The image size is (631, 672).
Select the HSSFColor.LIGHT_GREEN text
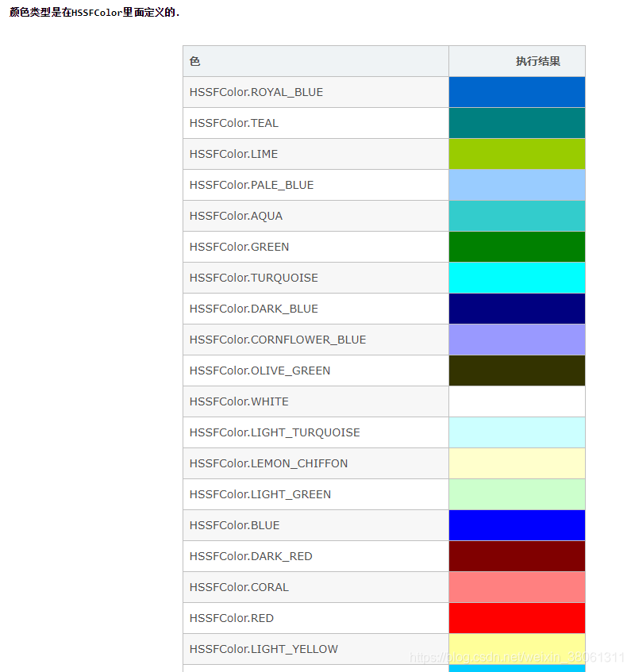tap(260, 494)
